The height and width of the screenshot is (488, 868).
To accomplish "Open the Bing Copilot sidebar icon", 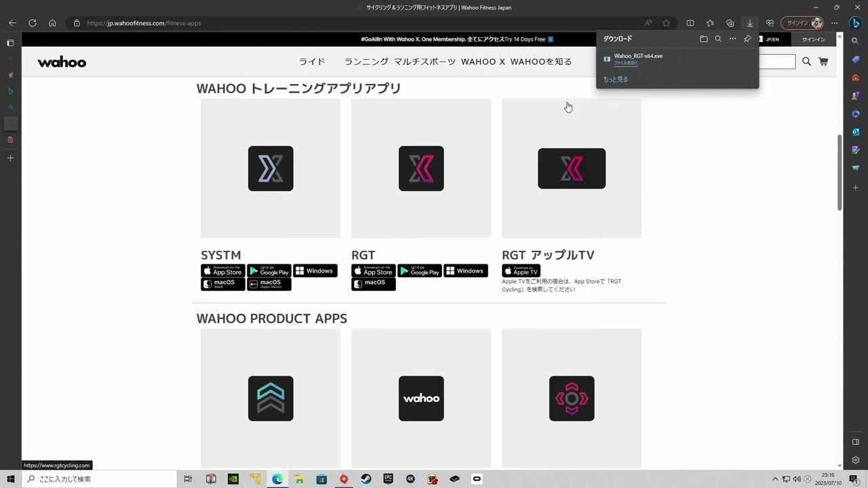I will point(856,23).
